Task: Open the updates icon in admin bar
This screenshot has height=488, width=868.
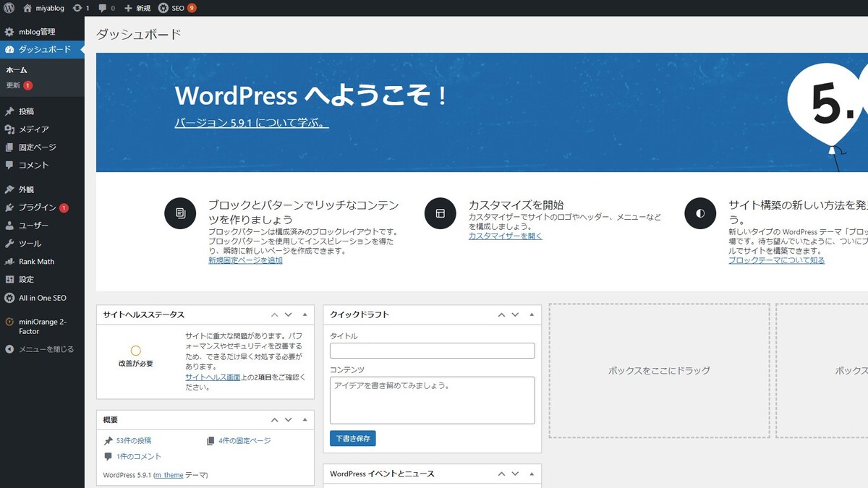Action: (77, 8)
